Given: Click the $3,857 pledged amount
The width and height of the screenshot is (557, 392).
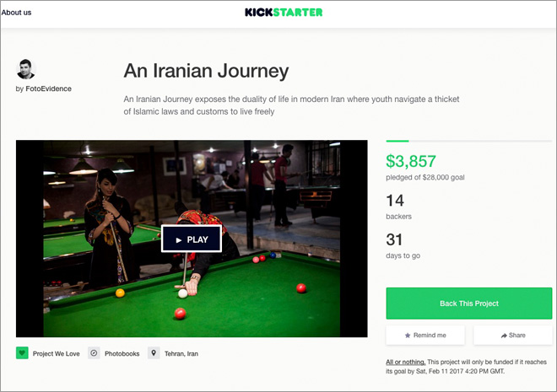Looking at the screenshot, I should [411, 161].
